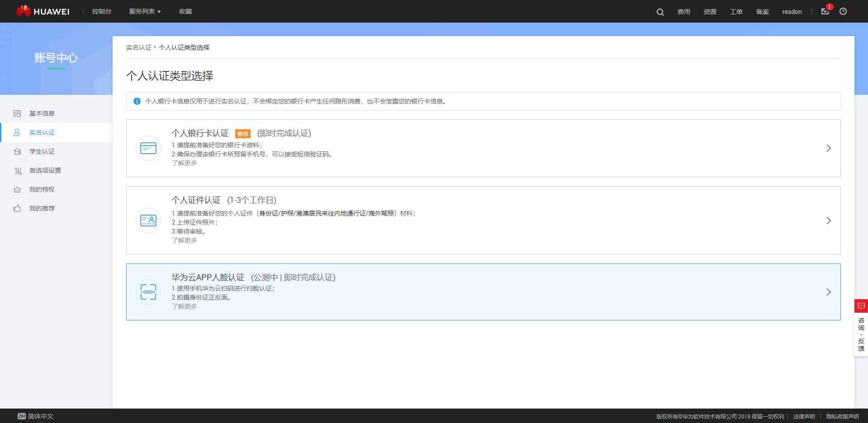This screenshot has height=423, width=868.
Task: Click the clock history icon top right
Action: (x=842, y=12)
